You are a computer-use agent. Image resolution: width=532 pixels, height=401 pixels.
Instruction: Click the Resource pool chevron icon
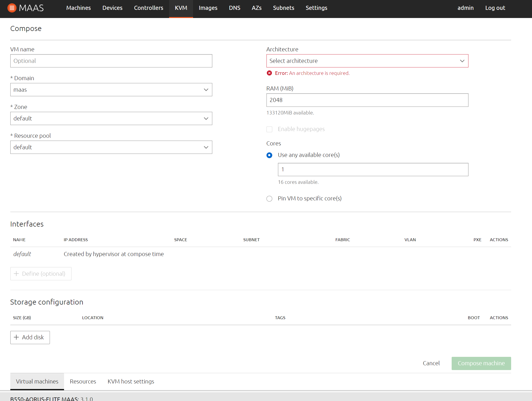click(x=206, y=147)
